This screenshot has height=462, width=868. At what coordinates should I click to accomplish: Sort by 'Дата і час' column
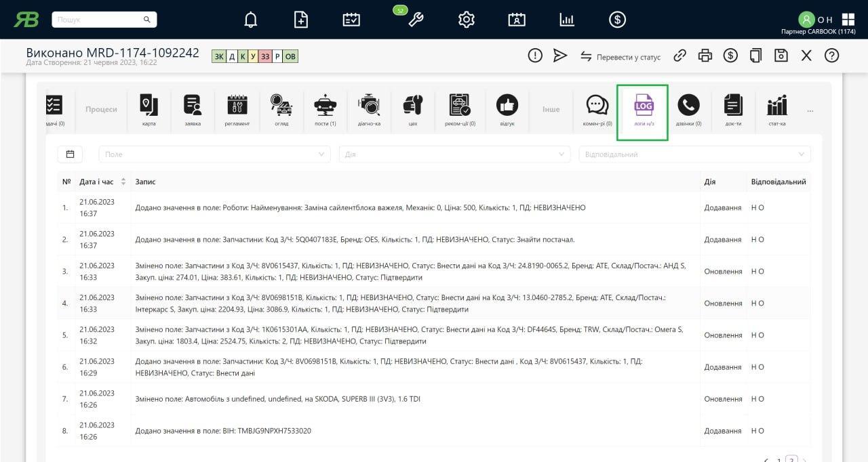click(x=123, y=182)
